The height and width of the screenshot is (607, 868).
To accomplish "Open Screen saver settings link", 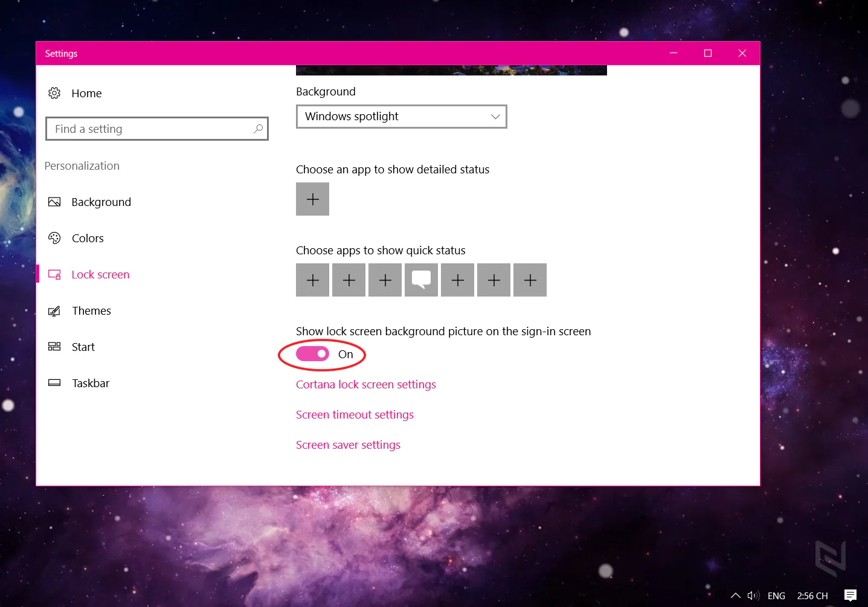I will pyautogui.click(x=348, y=445).
